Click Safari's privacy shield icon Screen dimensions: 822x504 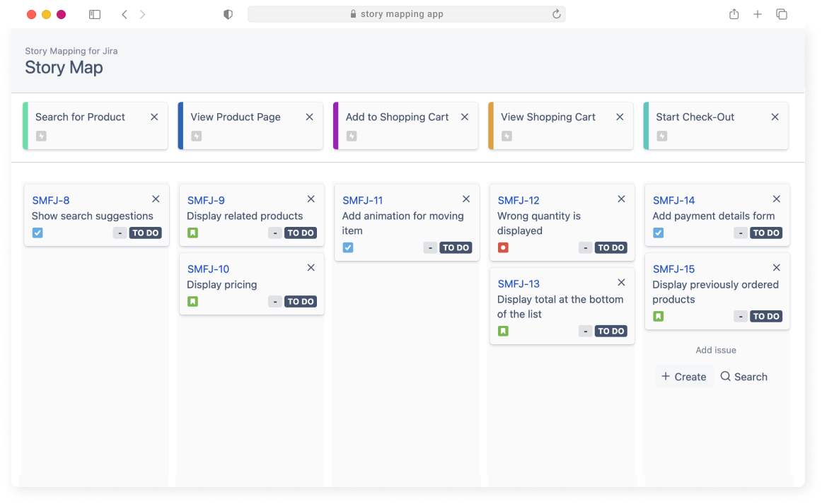228,13
